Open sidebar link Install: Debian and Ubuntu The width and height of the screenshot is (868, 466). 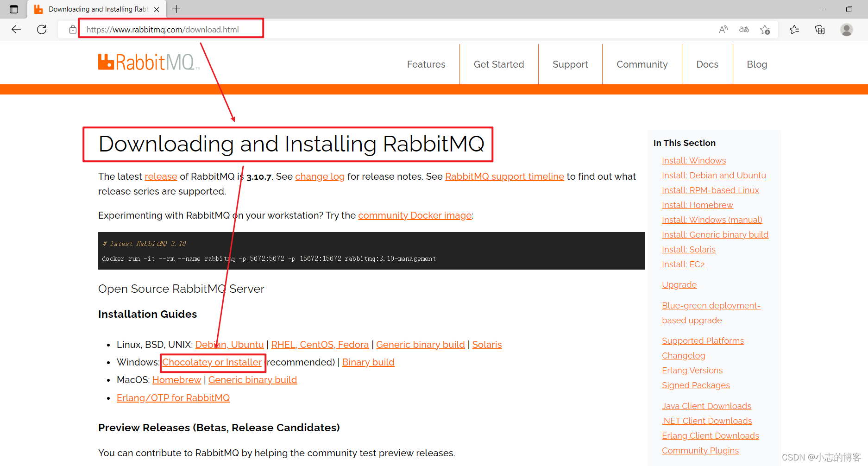point(714,176)
